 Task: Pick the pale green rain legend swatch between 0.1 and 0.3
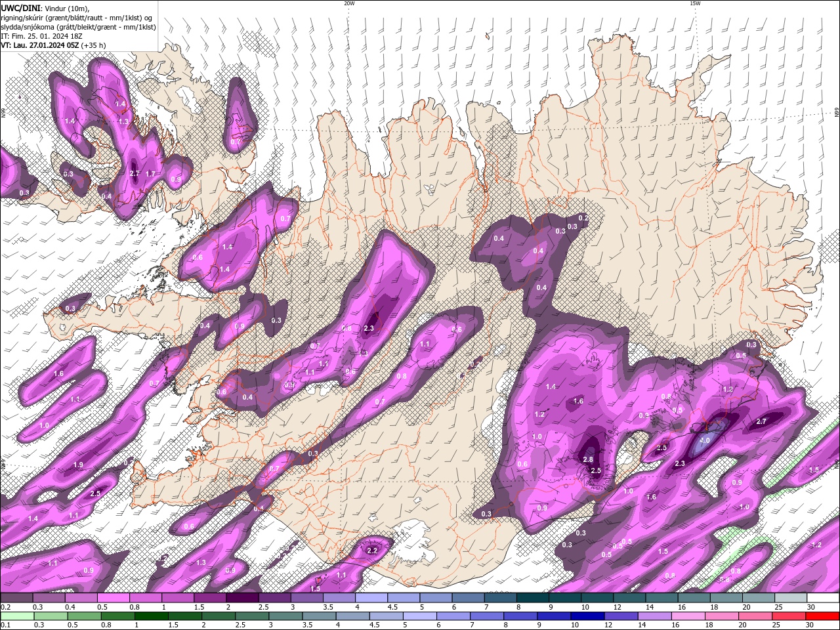pyautogui.click(x=16, y=616)
